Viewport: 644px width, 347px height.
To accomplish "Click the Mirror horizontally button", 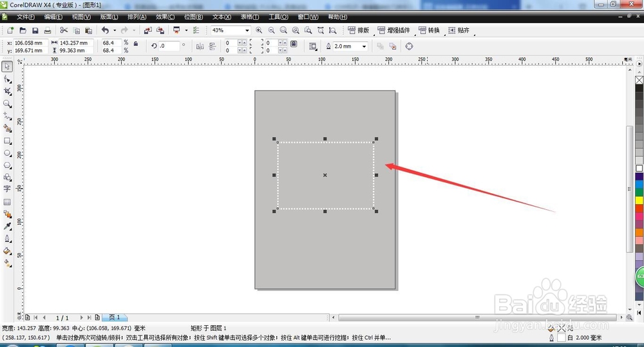I will pyautogui.click(x=200, y=46).
